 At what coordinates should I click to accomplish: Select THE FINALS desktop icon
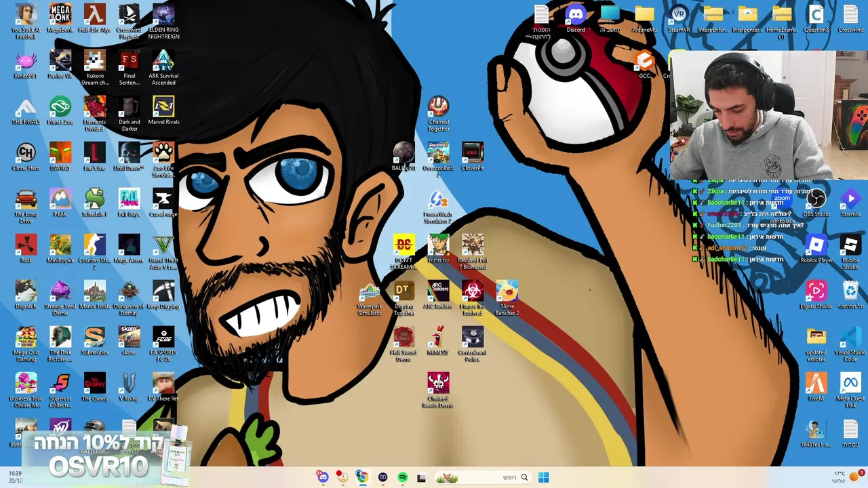pyautogui.click(x=26, y=110)
